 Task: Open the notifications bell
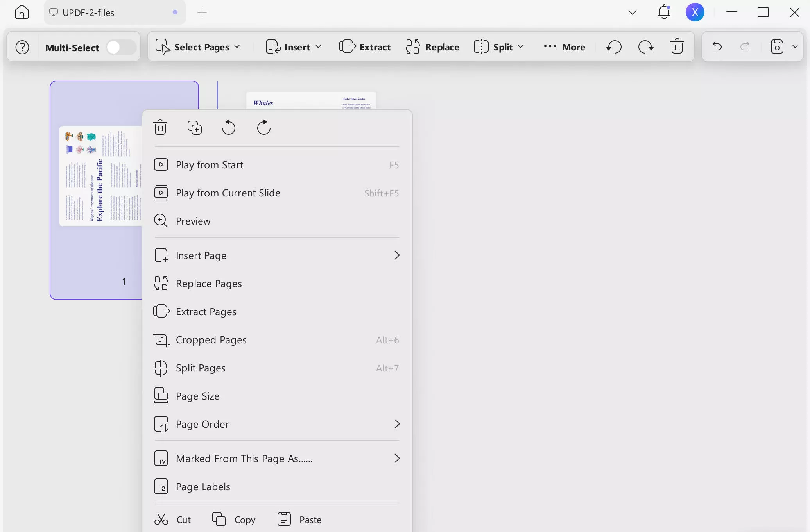point(663,12)
